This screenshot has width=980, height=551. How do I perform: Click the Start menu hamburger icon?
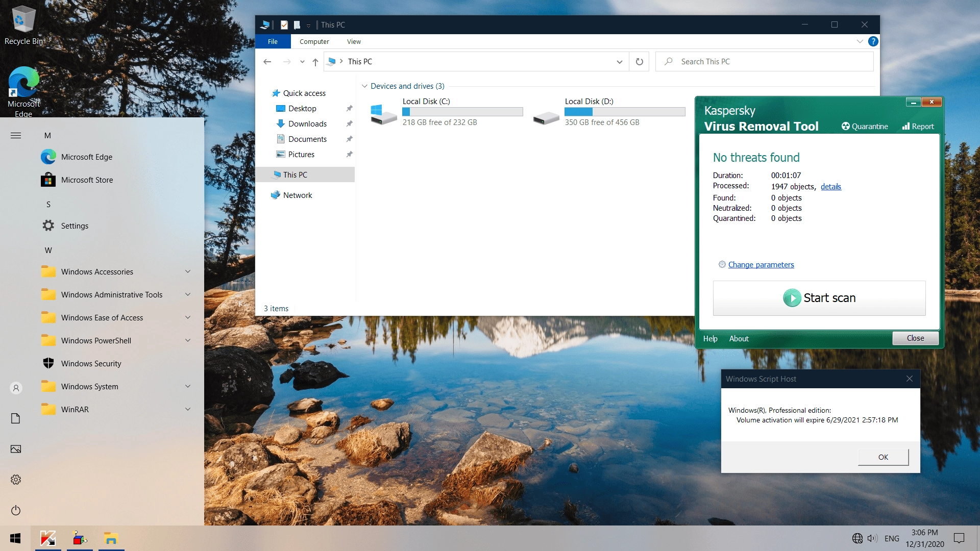16,135
